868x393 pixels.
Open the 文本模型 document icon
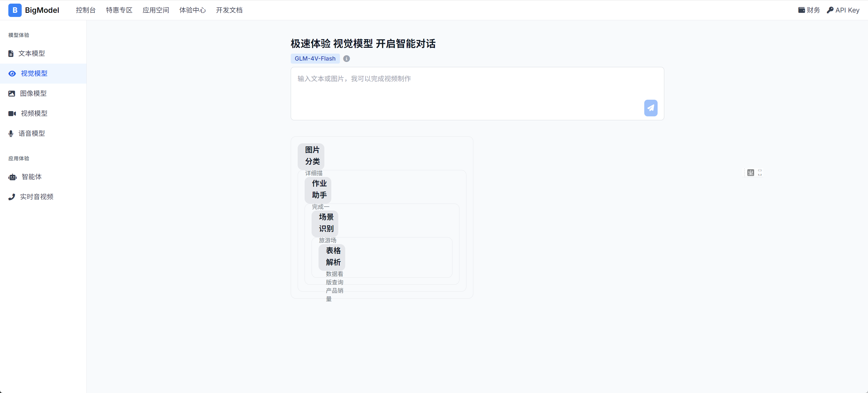tap(11, 54)
